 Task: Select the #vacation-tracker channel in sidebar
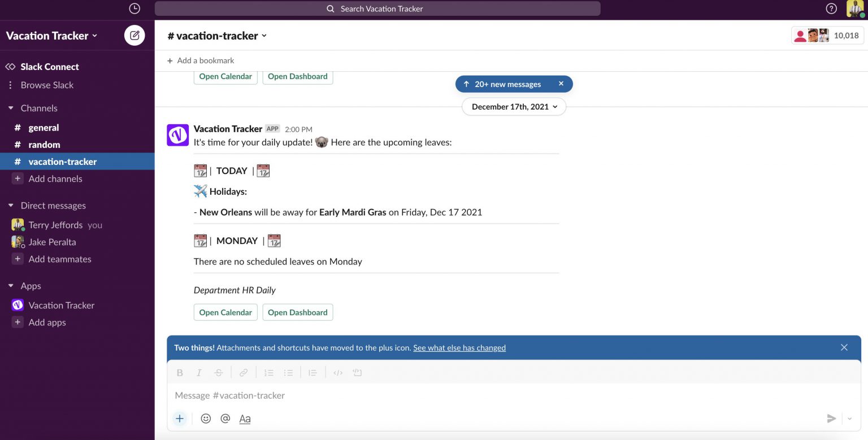coord(77,162)
